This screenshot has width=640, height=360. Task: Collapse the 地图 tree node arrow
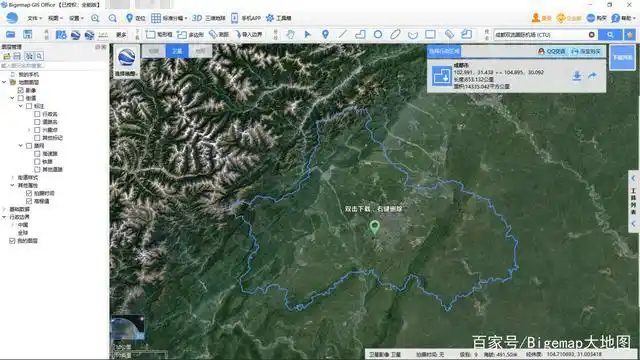(x=12, y=98)
